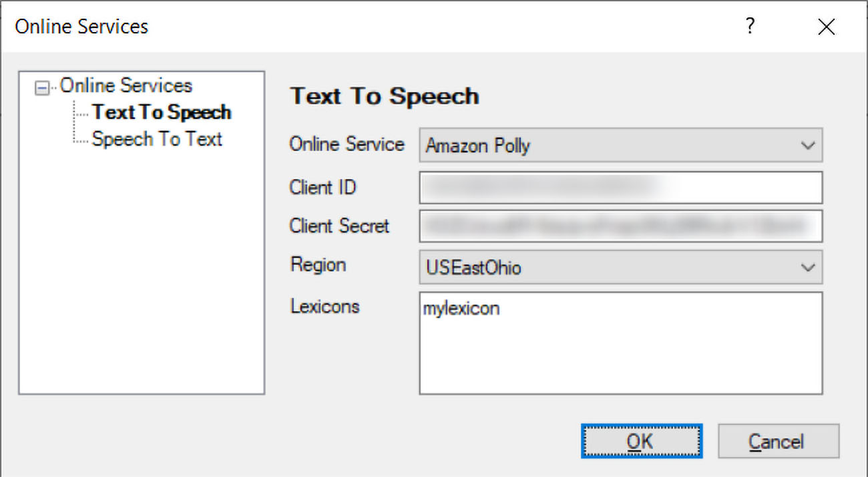
Task: Cancel the Online Services dialog
Action: (778, 442)
